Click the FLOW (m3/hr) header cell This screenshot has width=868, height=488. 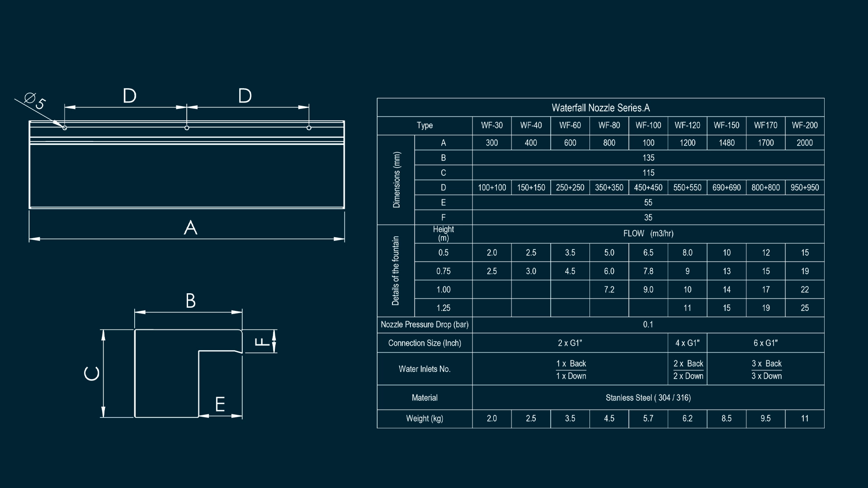click(x=648, y=234)
